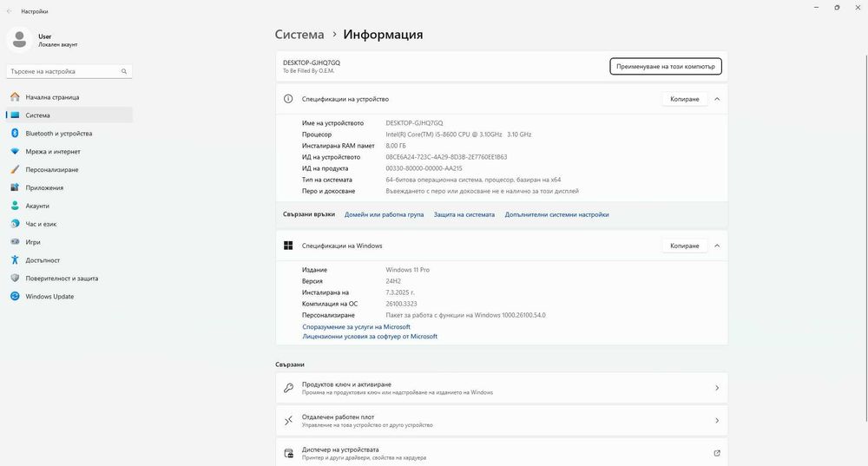Select Начална страница in the sidebar

tap(69, 97)
